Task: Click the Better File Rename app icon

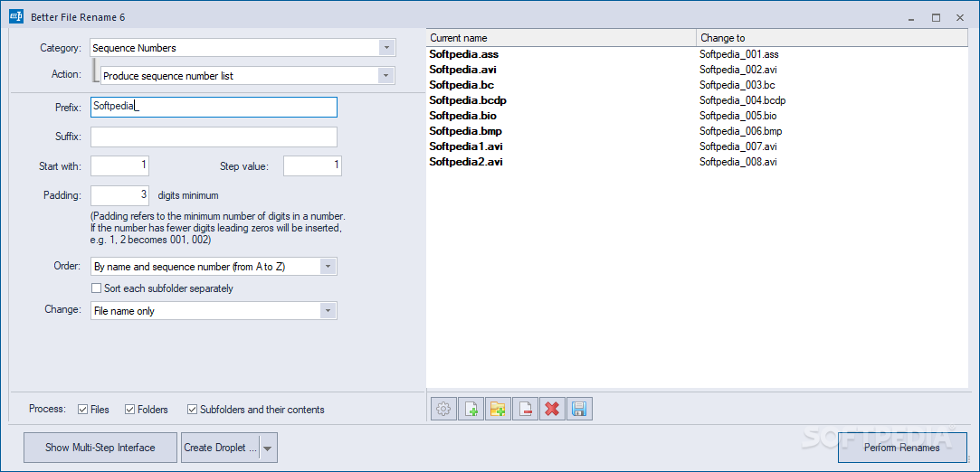Action: coord(16,17)
